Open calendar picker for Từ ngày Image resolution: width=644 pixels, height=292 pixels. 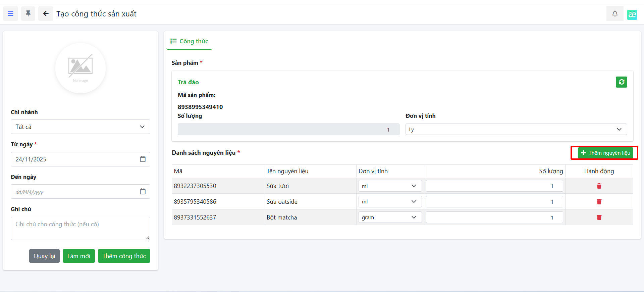143,159
